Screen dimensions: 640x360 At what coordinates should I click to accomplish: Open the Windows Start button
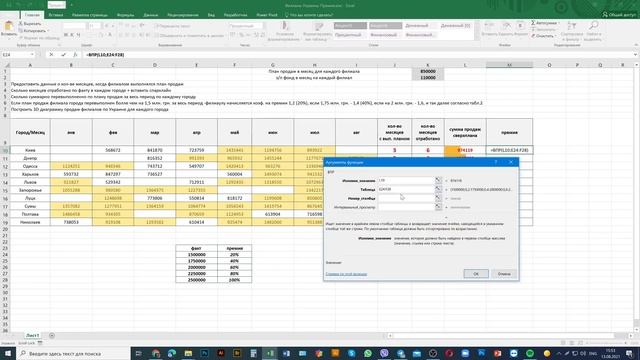[x=8, y=353]
